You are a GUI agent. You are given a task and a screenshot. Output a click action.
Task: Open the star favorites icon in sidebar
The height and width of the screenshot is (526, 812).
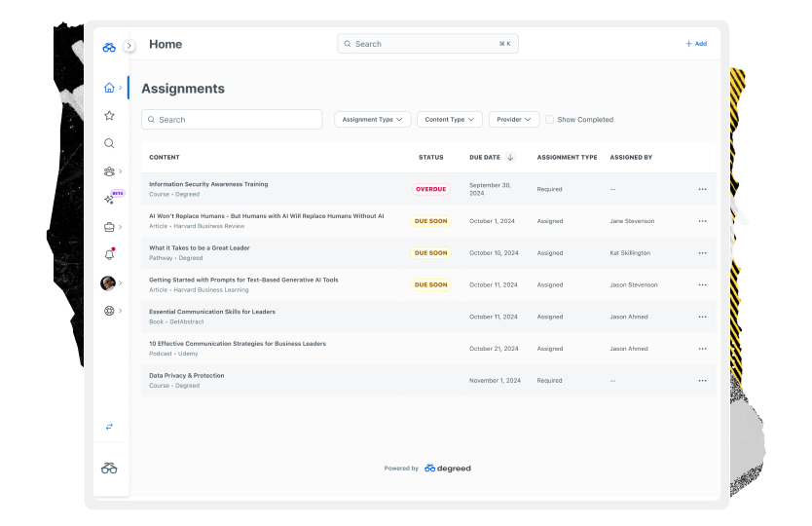[x=109, y=116]
